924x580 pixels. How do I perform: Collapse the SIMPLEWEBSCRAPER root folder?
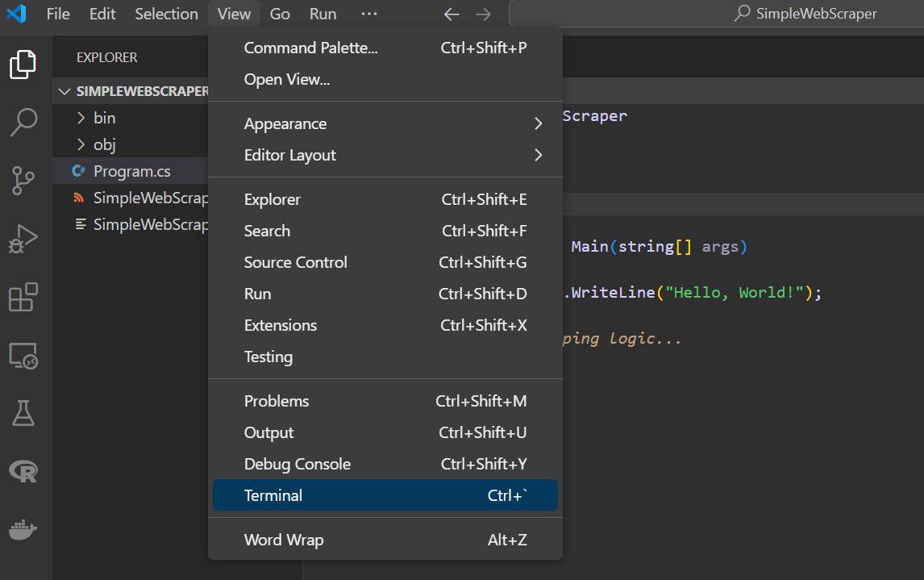pos(131,91)
